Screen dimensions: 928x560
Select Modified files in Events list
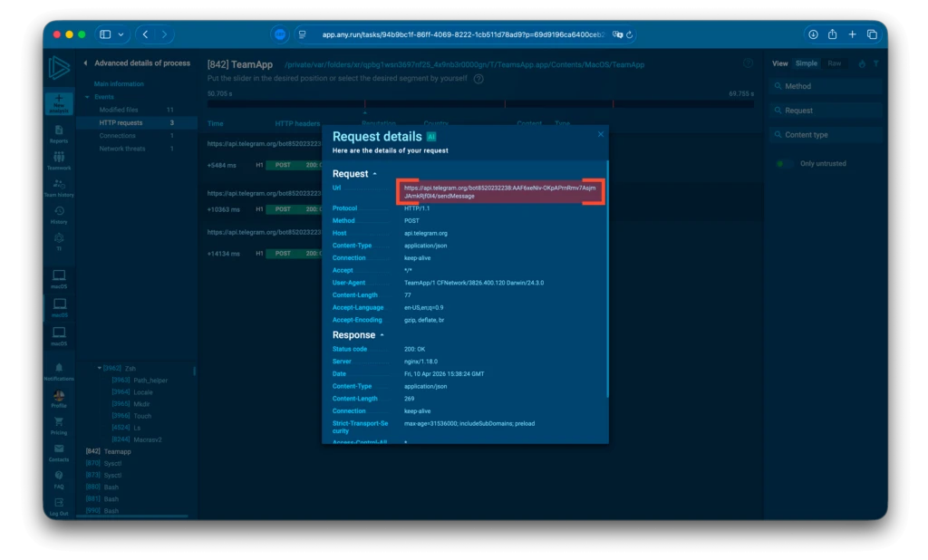tap(118, 110)
